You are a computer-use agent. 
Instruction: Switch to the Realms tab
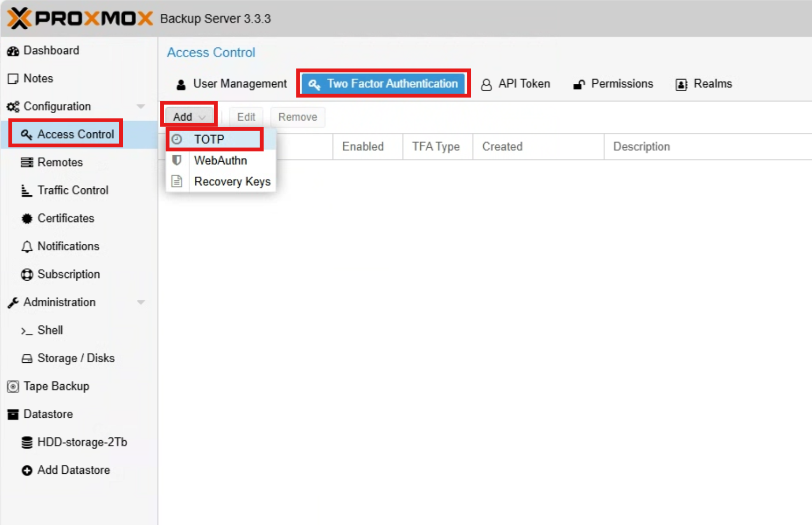[x=704, y=84]
